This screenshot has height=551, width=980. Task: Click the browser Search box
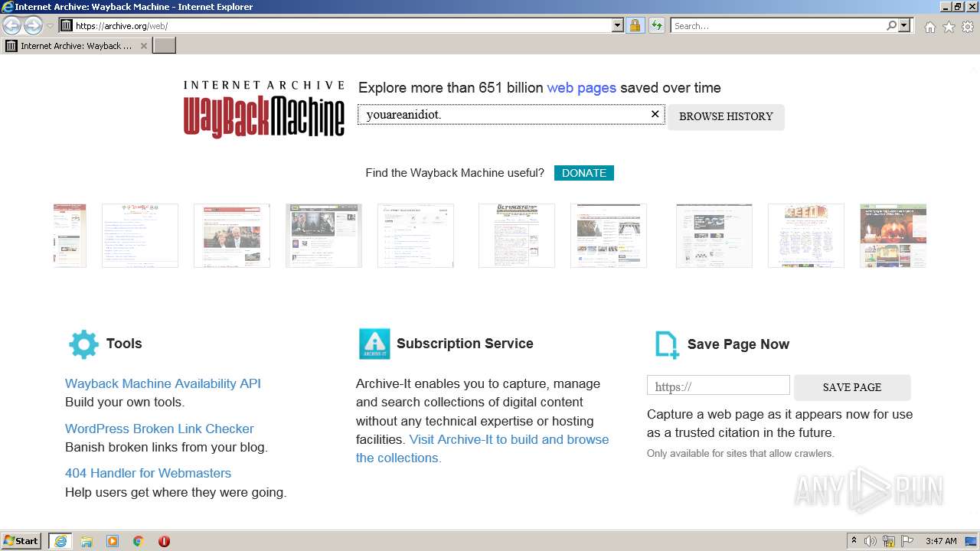click(x=777, y=26)
